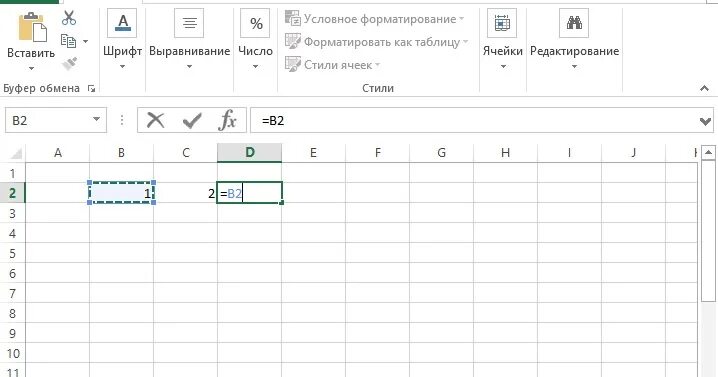Select row 1 header
Screen dimensions: 718x377
click(x=12, y=173)
